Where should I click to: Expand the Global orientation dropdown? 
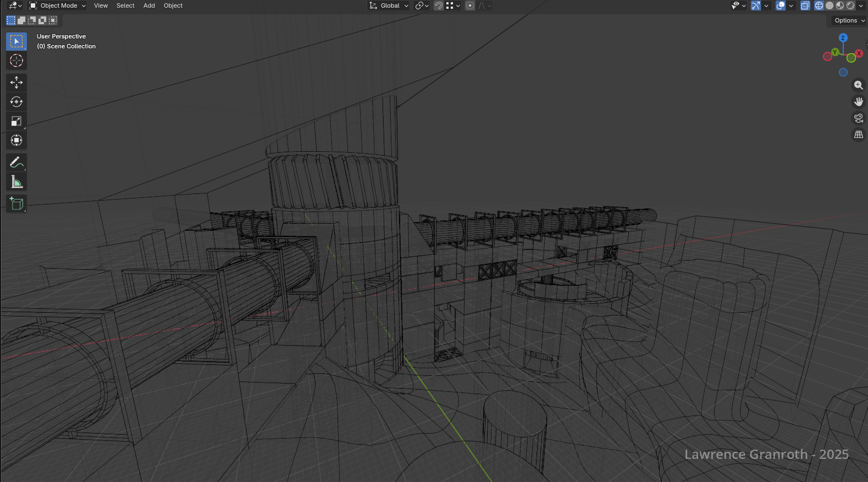click(x=389, y=5)
